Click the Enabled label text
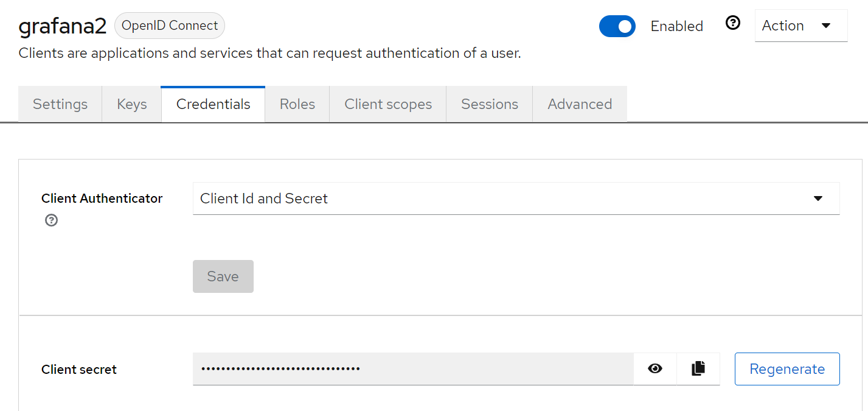Screen dimensions: 868x411 (677, 26)
